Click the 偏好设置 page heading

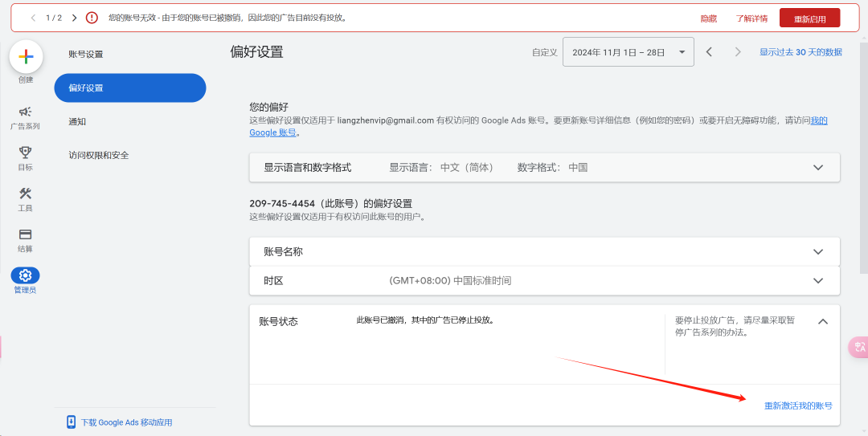pyautogui.click(x=257, y=52)
